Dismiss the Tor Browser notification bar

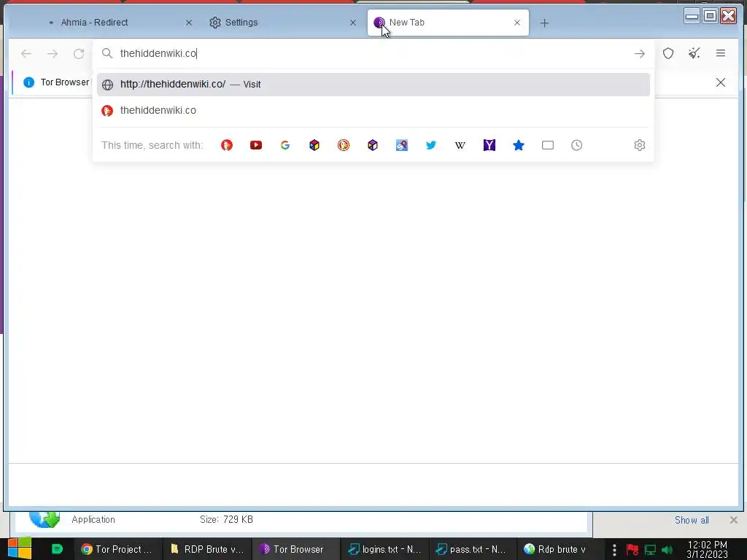coord(720,82)
